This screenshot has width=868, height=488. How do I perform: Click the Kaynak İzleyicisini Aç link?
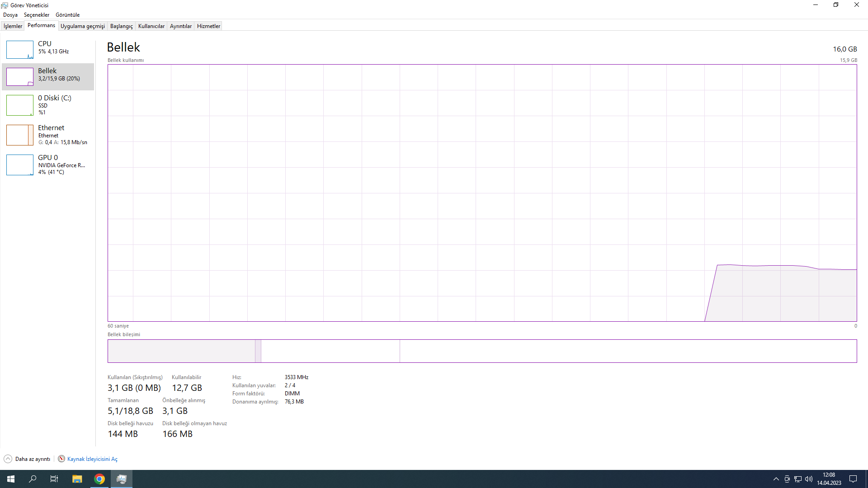(x=92, y=459)
